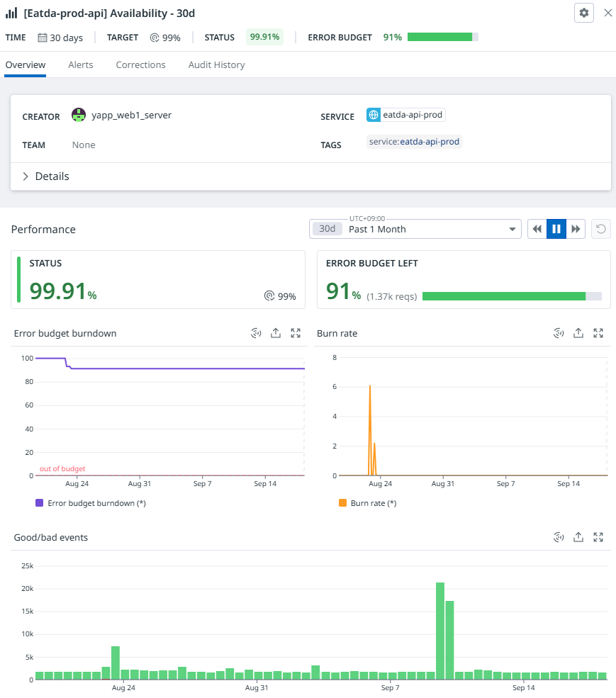Open the Audit History tab

216,65
